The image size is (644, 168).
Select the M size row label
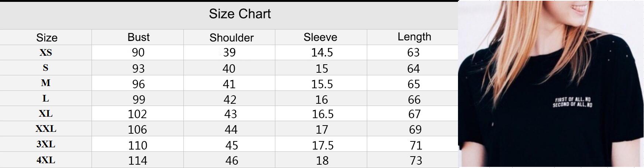click(x=46, y=83)
